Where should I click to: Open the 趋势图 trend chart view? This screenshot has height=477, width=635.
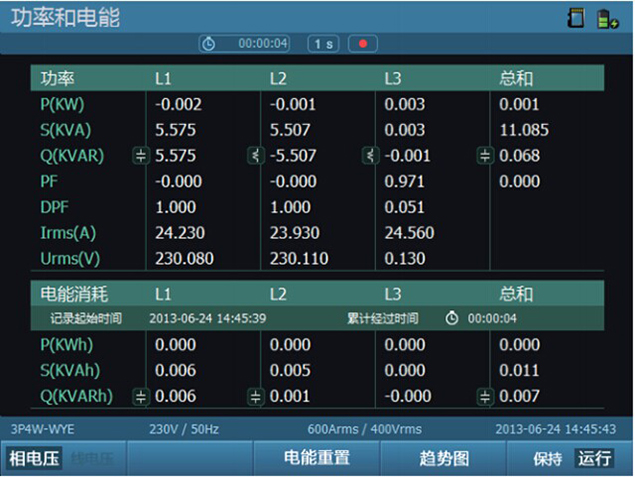click(443, 459)
